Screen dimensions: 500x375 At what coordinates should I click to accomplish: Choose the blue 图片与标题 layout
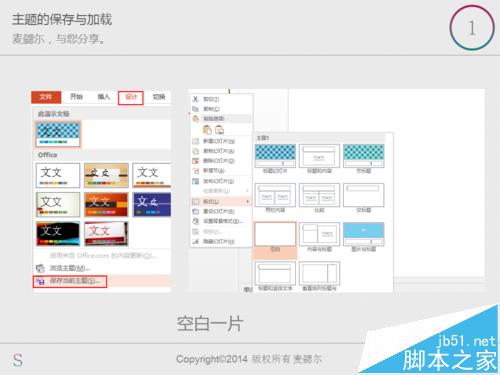(364, 234)
